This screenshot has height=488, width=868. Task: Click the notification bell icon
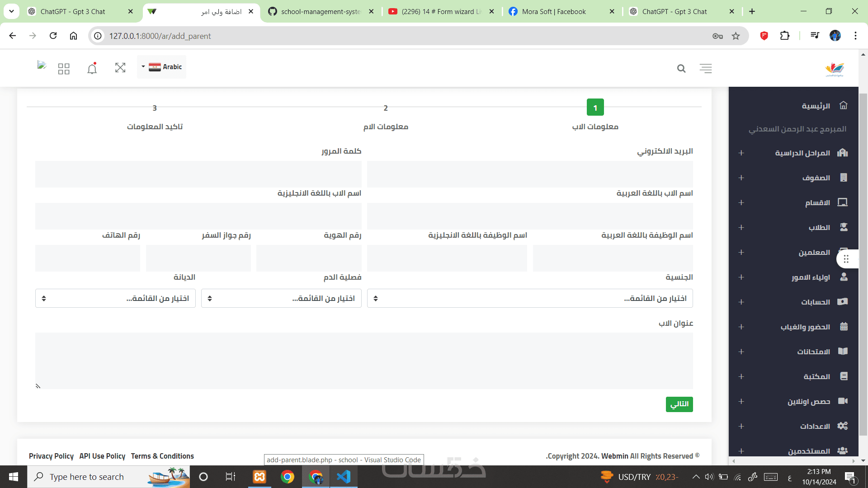pos(92,68)
